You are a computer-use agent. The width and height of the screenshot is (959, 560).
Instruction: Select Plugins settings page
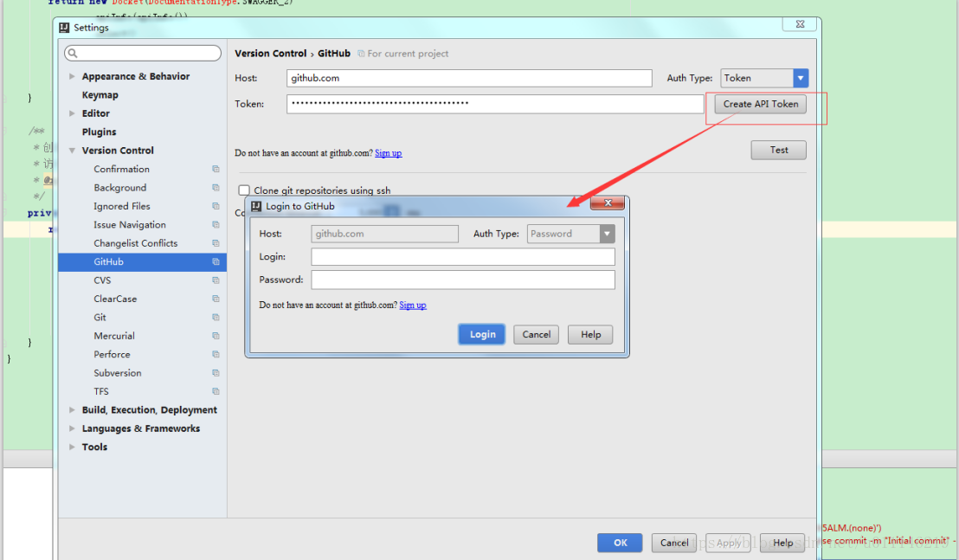[x=99, y=132]
